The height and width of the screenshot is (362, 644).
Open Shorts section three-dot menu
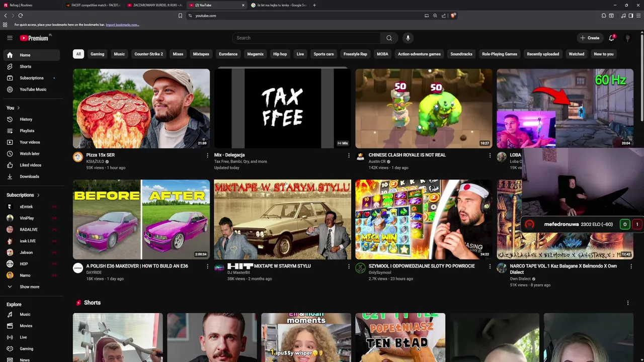(628, 303)
